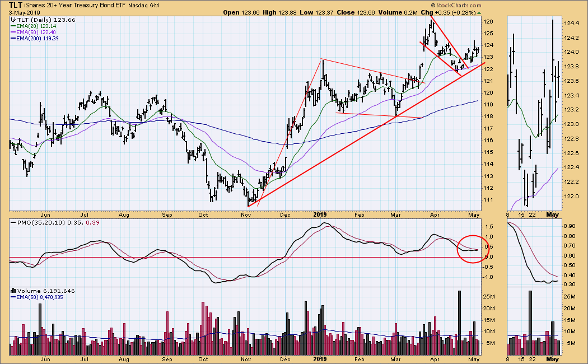Click the 126 price axis label
588x364 pixels.
point(488,22)
